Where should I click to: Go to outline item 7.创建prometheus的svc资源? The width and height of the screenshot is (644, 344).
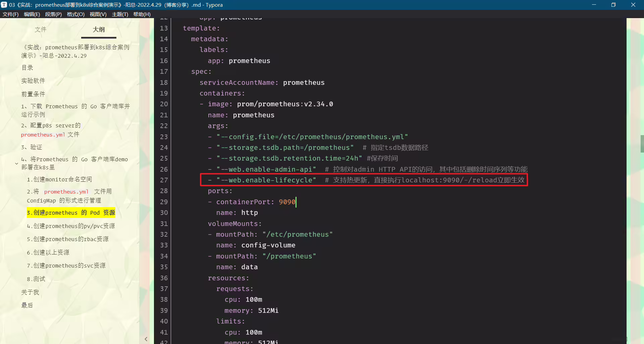66,266
